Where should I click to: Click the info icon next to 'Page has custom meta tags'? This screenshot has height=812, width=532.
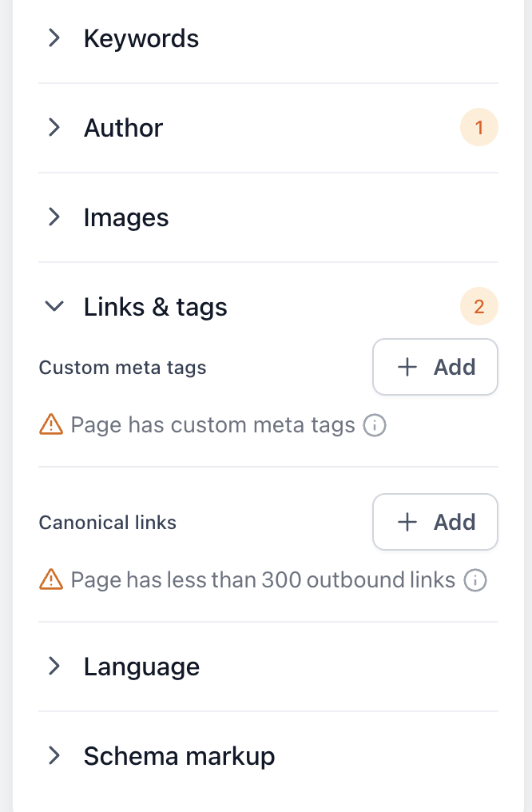click(x=375, y=425)
